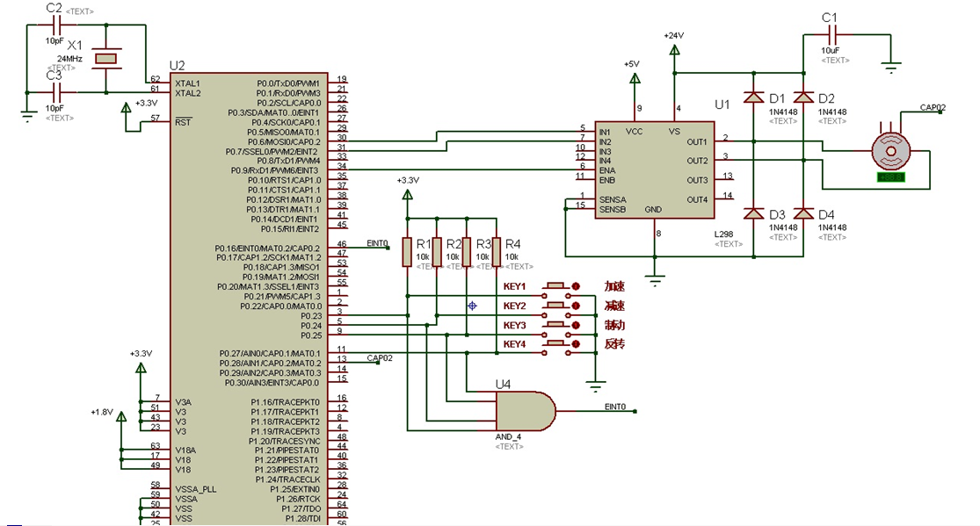
Task: Click the P1.26/RTCK pin label
Action: pyautogui.click(x=298, y=499)
